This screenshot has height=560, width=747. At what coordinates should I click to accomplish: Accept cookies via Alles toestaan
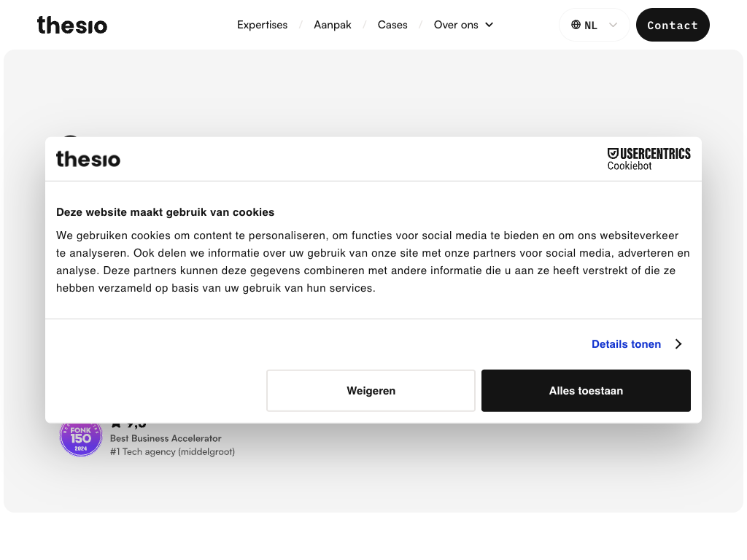tap(586, 391)
